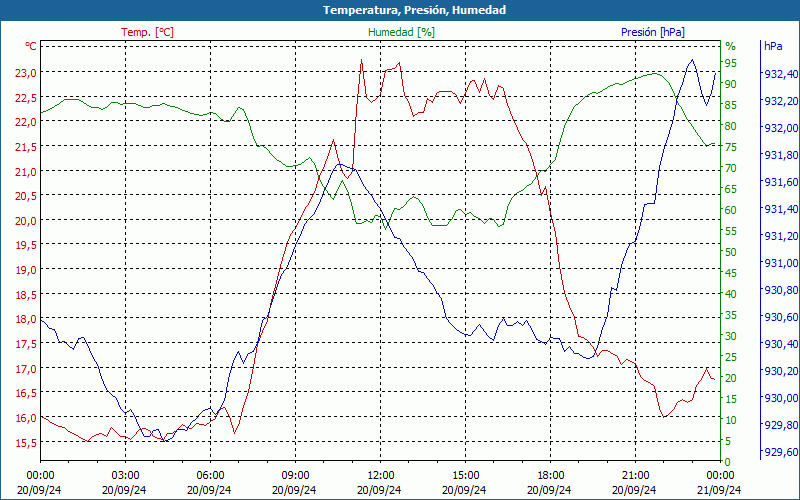Select the '50' humidity axis tick
This screenshot has height=500, width=800.
(731, 252)
